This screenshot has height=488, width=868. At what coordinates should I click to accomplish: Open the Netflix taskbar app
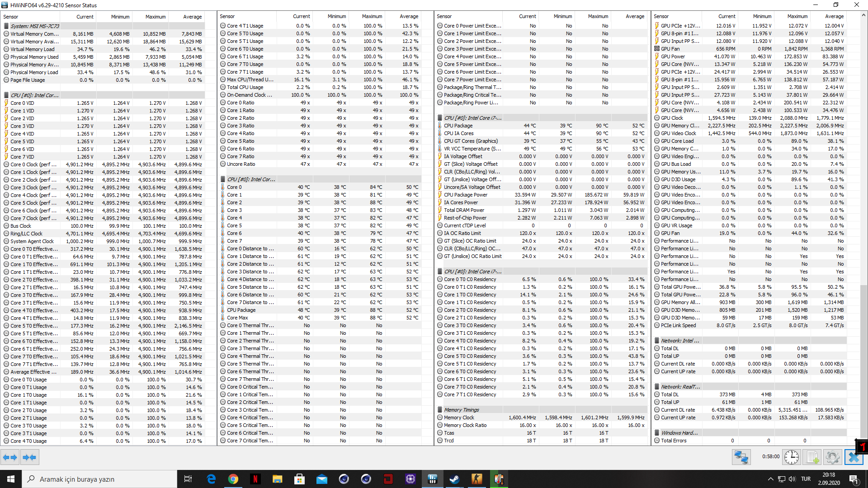tap(255, 479)
